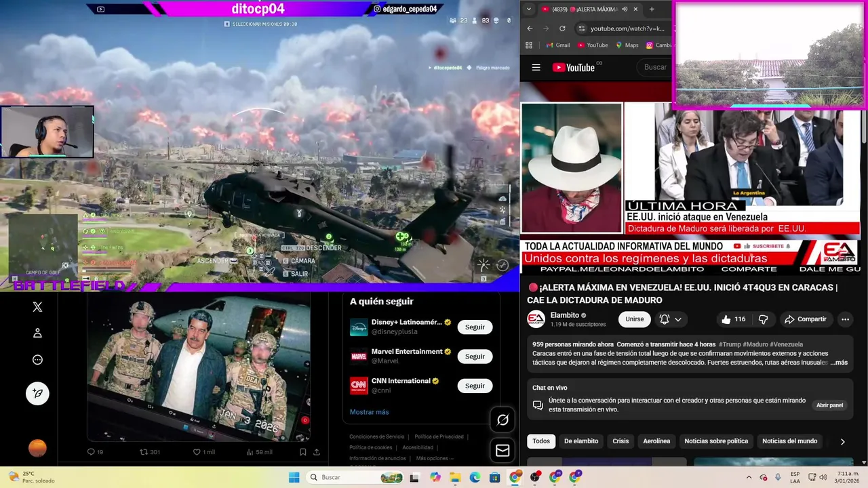Repost the post with 301 reposts

click(x=149, y=452)
